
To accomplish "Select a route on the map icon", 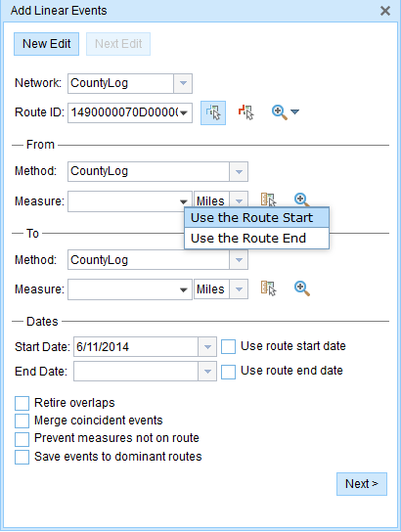I will point(213,112).
